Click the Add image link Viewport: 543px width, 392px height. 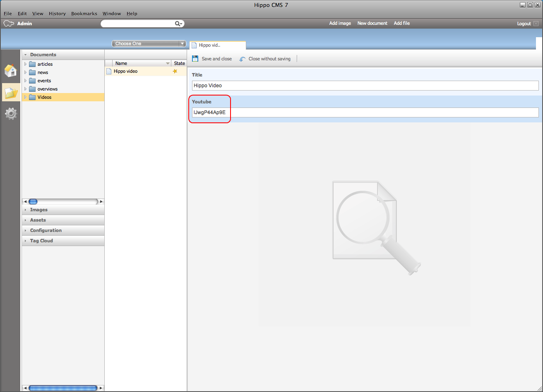(x=340, y=23)
